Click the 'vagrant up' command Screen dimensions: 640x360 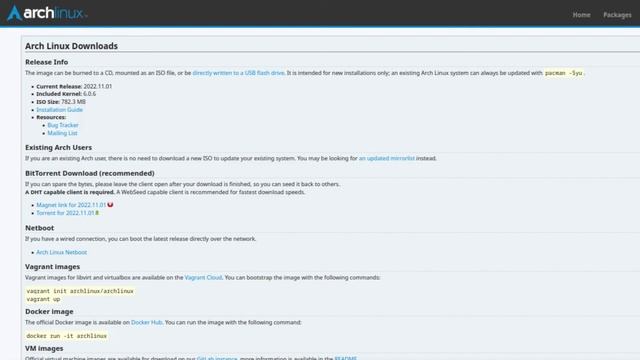[43, 299]
